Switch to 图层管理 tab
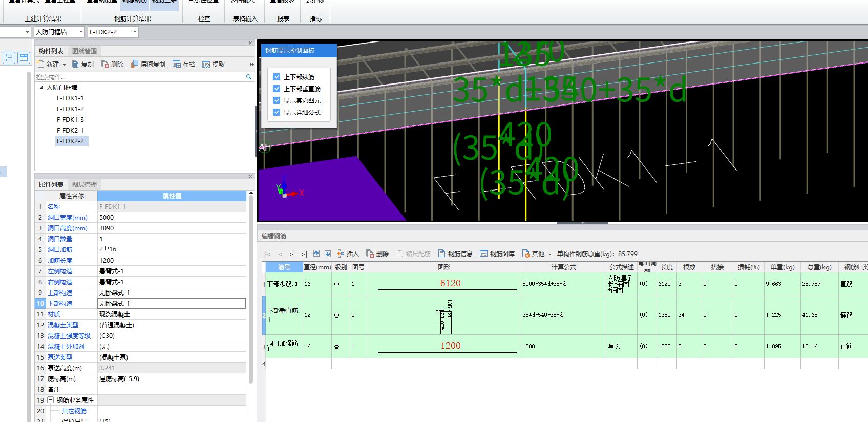The width and height of the screenshot is (868, 422). click(84, 184)
